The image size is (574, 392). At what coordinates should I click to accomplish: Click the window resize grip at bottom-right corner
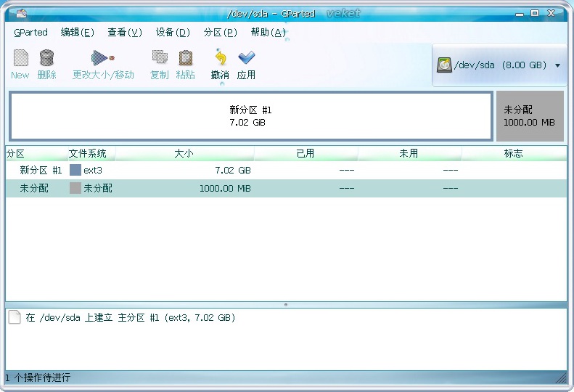point(561,377)
